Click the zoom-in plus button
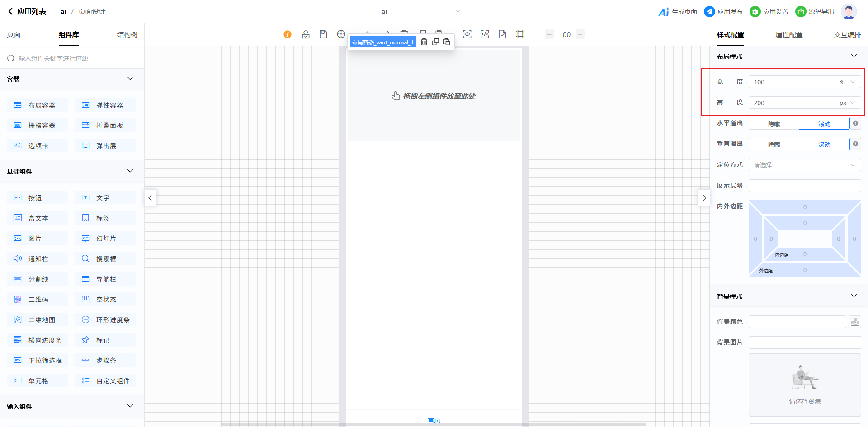Viewport: 868px width, 427px height. 580,34
